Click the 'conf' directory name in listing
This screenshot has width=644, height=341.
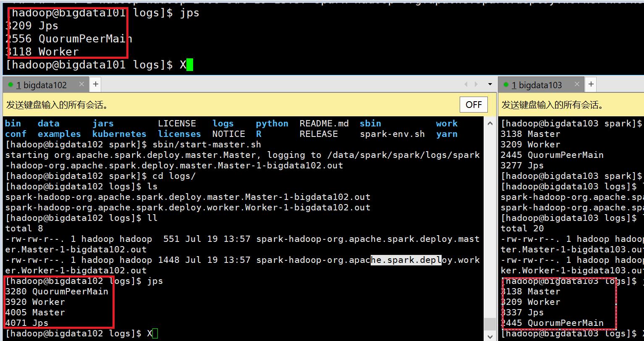16,134
